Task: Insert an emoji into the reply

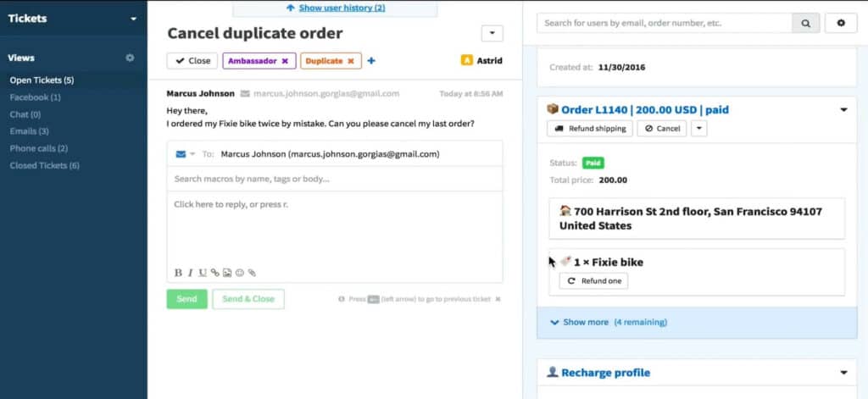Action: tap(240, 273)
